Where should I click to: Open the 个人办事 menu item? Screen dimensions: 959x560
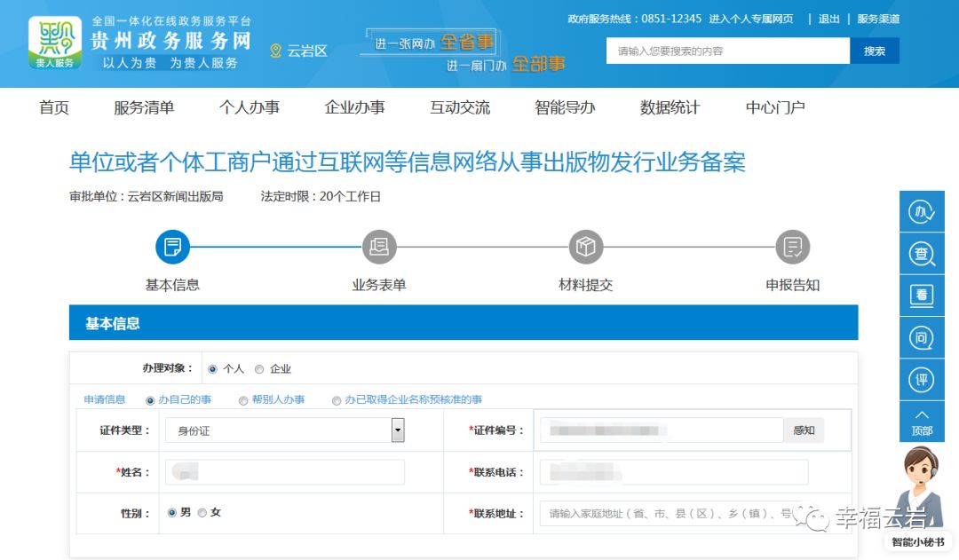point(249,107)
